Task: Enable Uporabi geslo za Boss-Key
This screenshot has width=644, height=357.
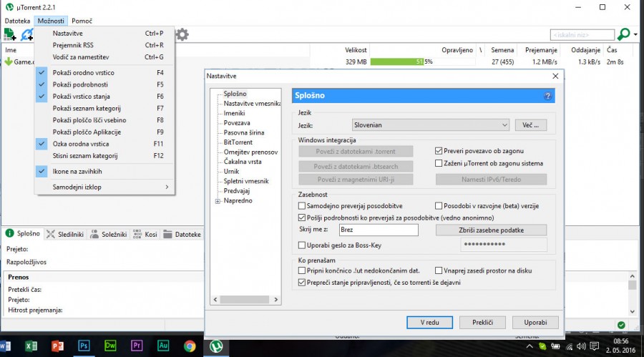Action: point(302,245)
